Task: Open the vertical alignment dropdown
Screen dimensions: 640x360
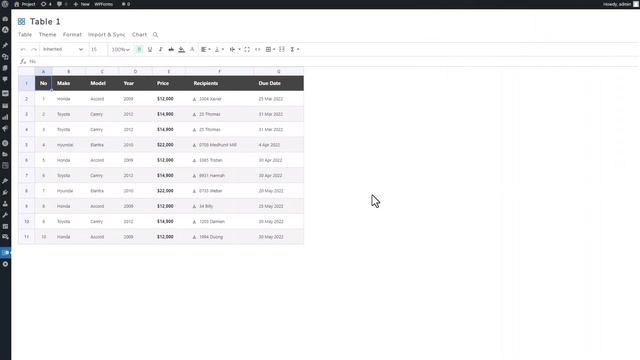Action: 219,49
